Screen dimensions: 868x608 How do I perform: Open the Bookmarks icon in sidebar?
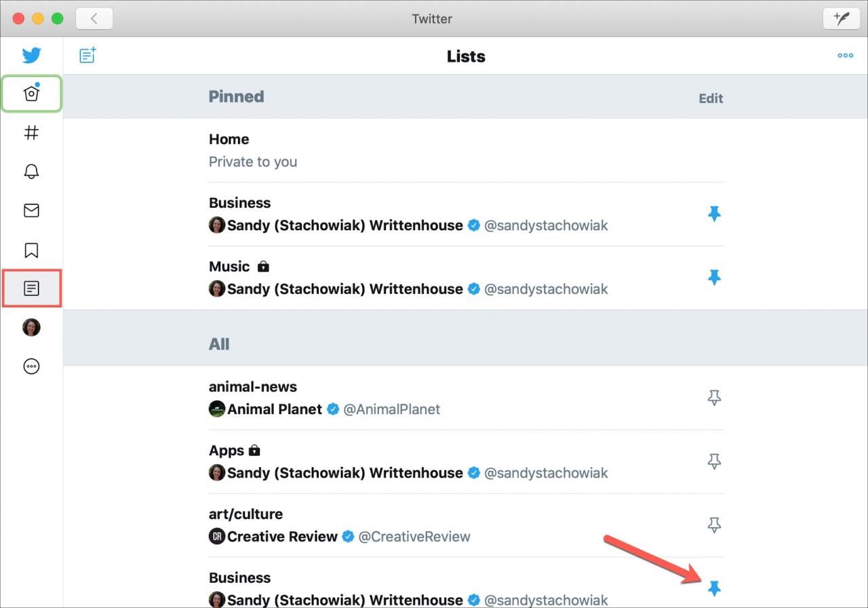[x=31, y=250]
